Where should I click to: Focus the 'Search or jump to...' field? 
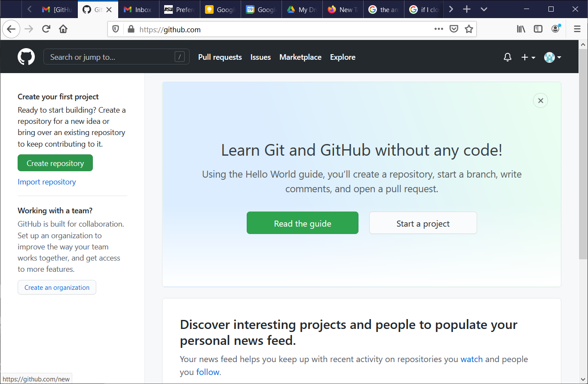pyautogui.click(x=116, y=57)
